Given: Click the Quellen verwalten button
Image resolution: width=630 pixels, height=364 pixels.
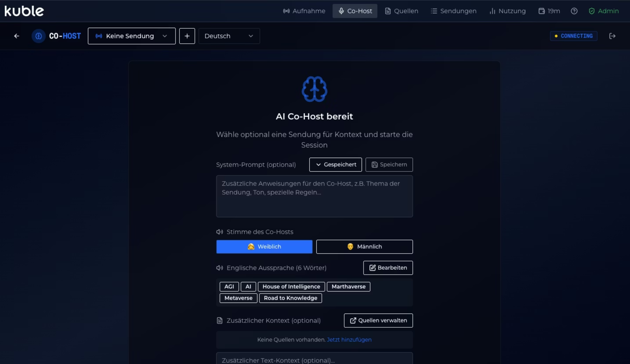Looking at the screenshot, I should 378,320.
